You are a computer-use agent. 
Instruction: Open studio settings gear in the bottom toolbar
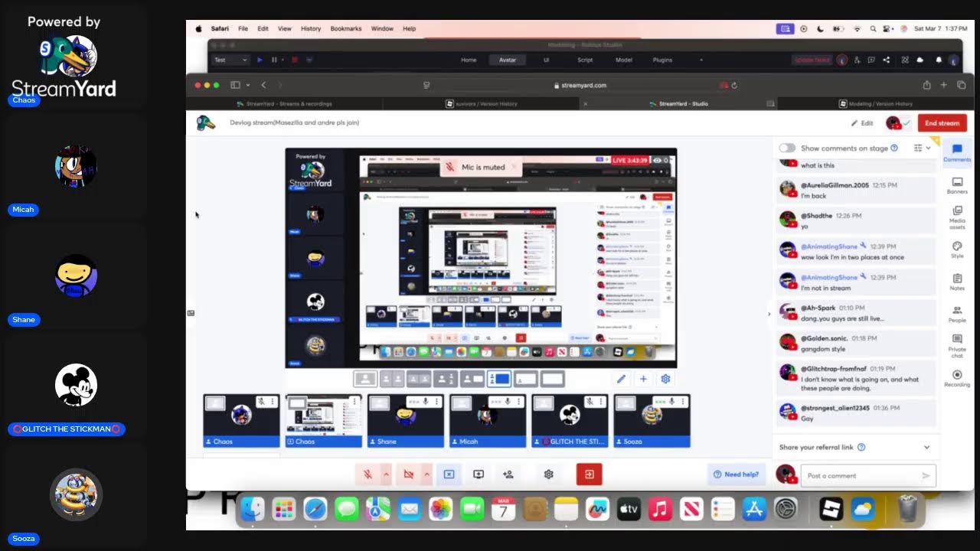pos(548,474)
